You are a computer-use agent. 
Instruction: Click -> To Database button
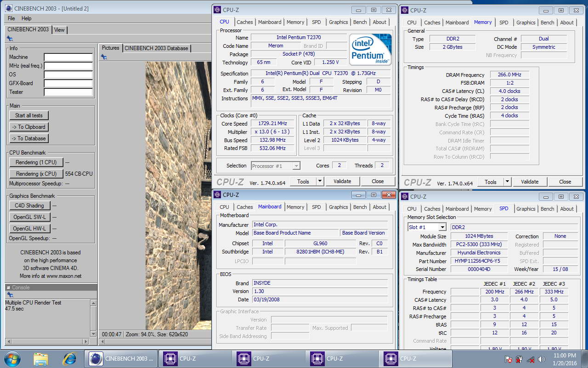point(29,138)
